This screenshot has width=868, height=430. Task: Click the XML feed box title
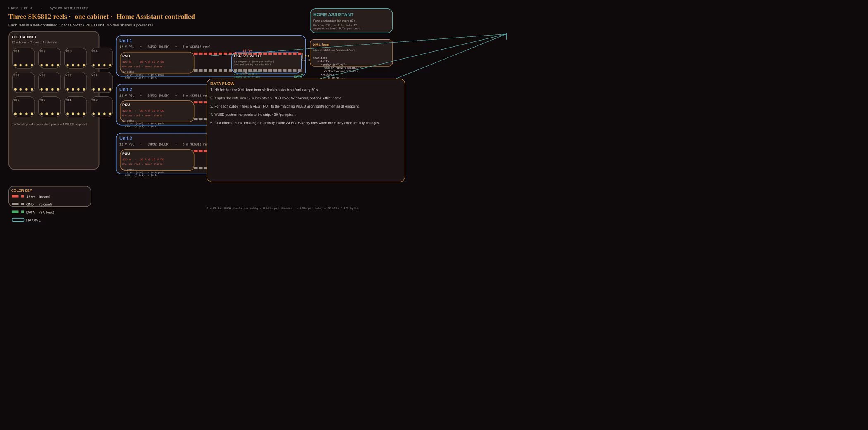(x=321, y=45)
